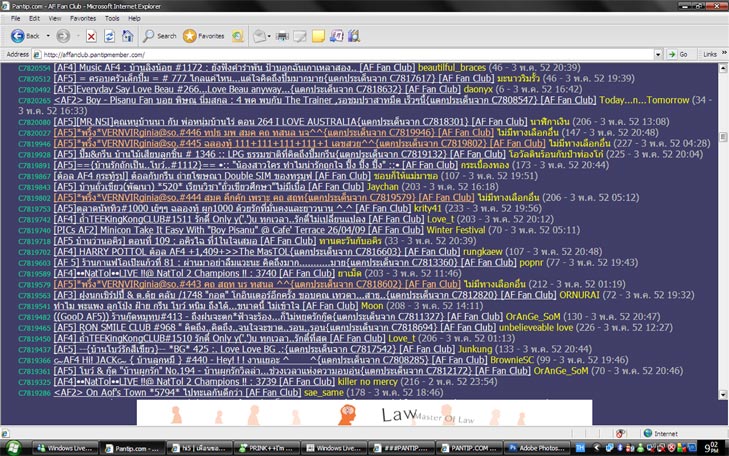This screenshot has height=456, width=729.
Task: Click the username unbelieveable love
Action: click(x=536, y=327)
